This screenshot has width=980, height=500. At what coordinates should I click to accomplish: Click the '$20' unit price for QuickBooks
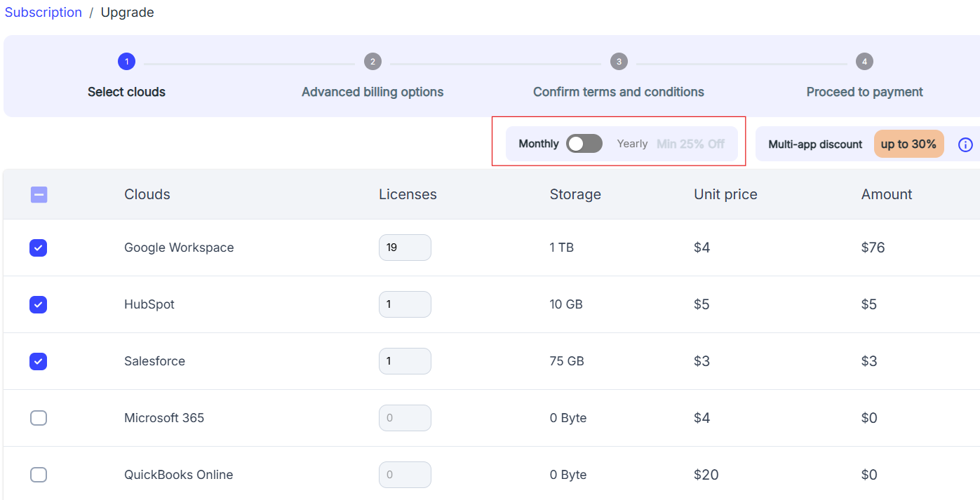coord(706,475)
